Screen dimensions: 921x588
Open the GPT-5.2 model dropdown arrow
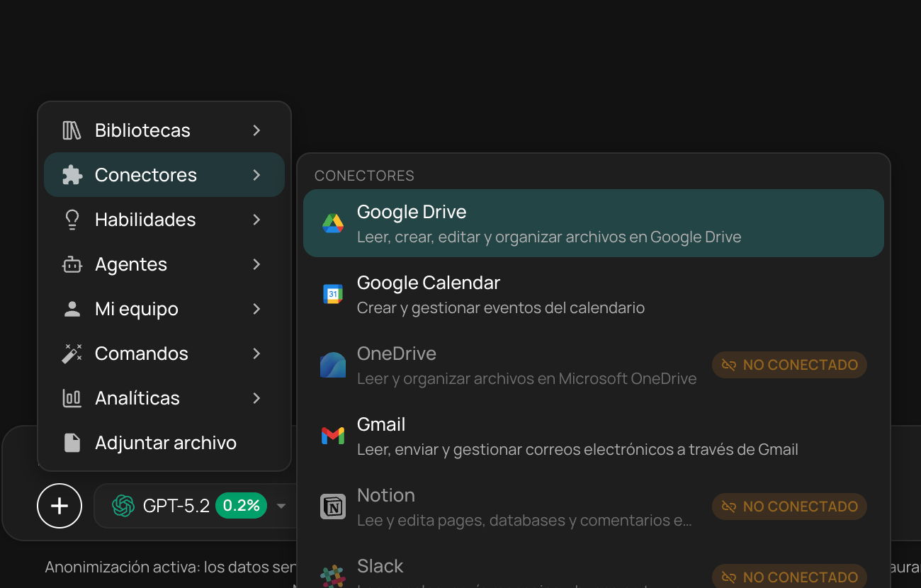[281, 506]
